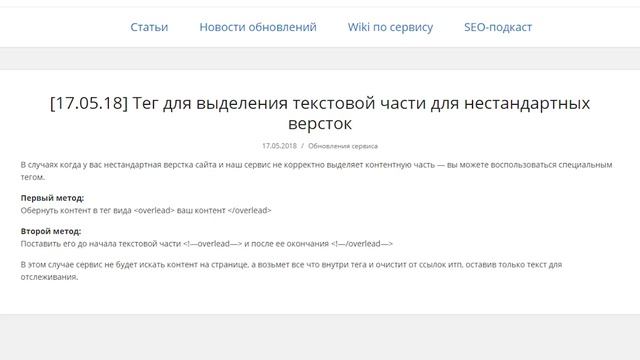Click the article title about Тег для выделения
The height and width of the screenshot is (360, 640).
(320, 113)
